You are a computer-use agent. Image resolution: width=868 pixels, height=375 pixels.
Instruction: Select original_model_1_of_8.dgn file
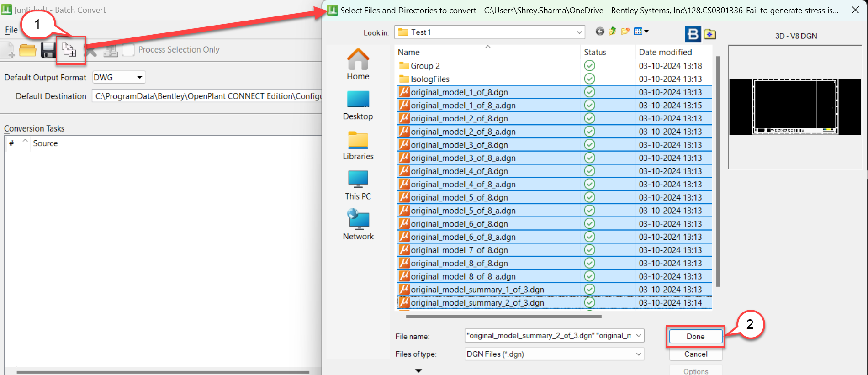click(x=554, y=92)
